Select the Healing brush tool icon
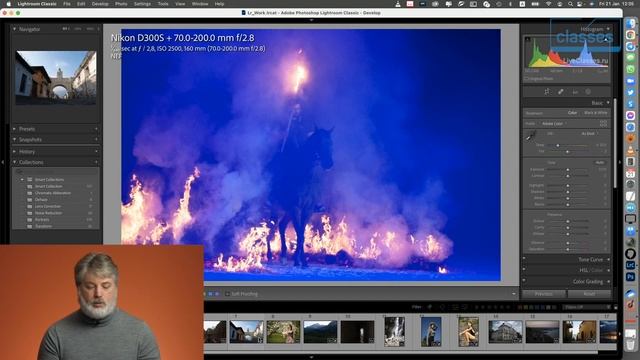This screenshot has height=360, width=640. click(561, 92)
